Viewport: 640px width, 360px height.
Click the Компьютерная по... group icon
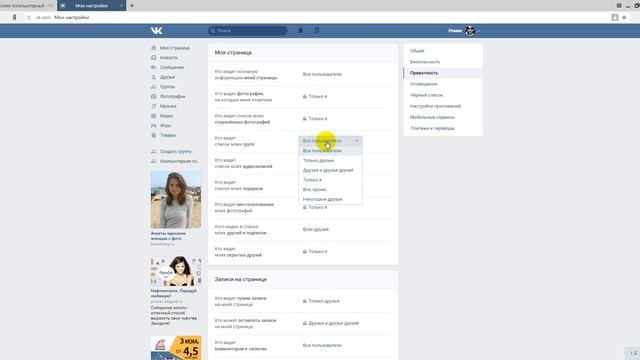[x=154, y=161]
